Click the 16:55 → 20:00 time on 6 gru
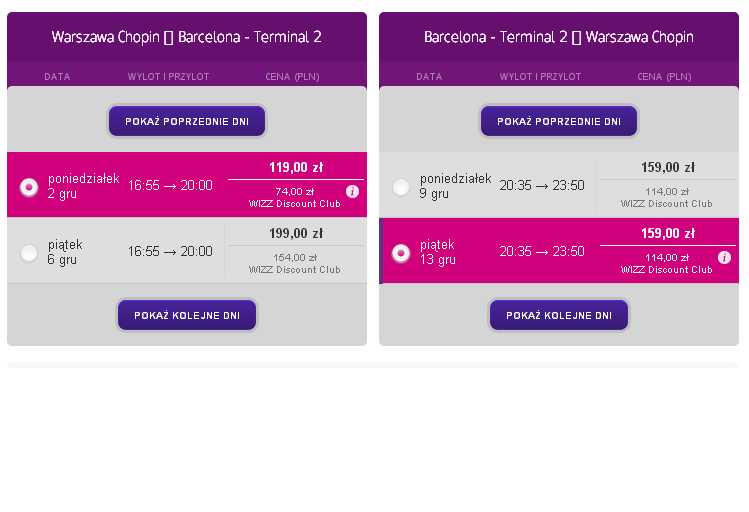 [x=170, y=251]
